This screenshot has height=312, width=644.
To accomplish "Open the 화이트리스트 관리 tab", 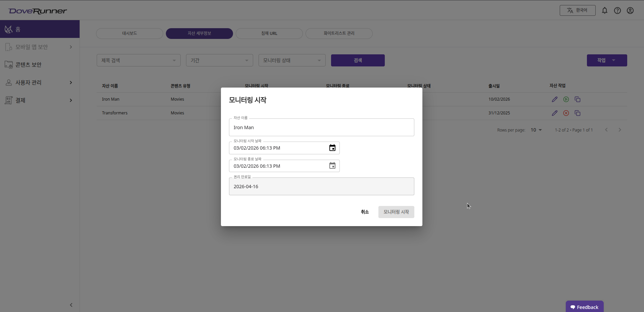I will click(339, 34).
